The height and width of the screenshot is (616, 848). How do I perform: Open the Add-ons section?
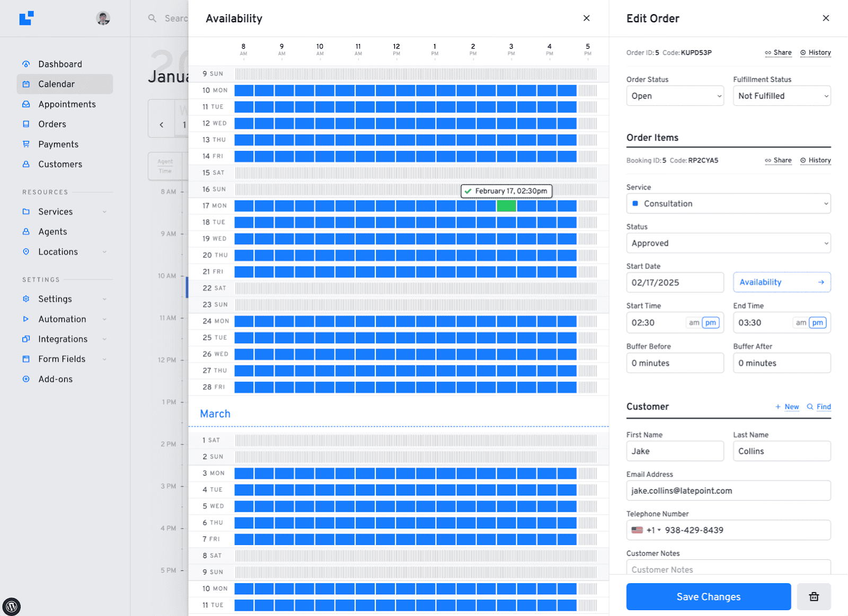click(55, 379)
